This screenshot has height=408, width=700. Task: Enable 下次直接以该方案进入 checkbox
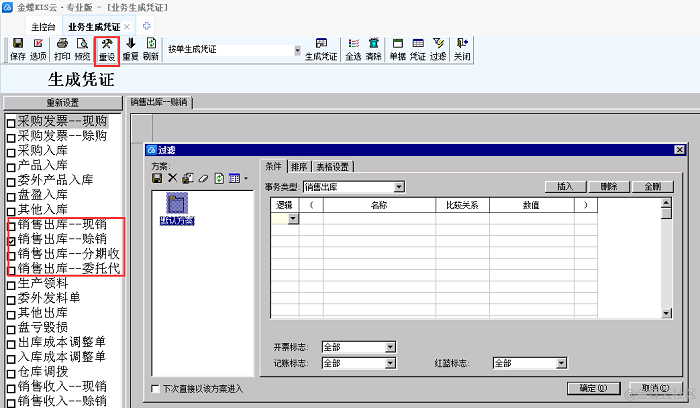154,388
